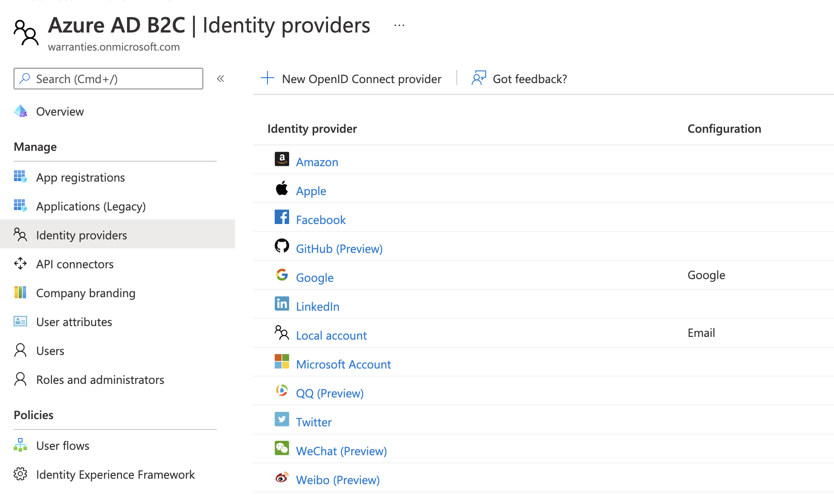Click the warranties.onmicrosoft.com tenant name
This screenshot has width=834, height=504.
(x=114, y=47)
